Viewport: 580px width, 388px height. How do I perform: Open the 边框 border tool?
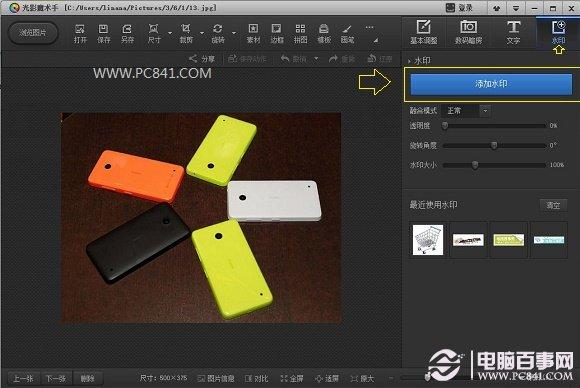click(277, 34)
